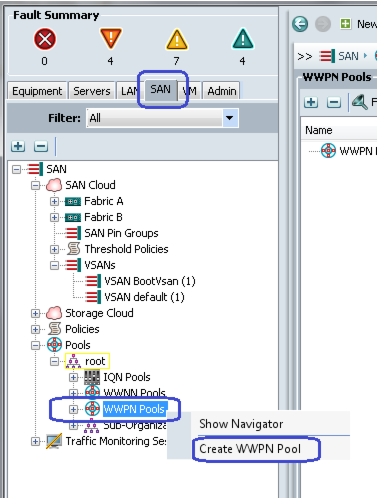Click the Fabric B module icon
The image size is (387, 504).
(73, 217)
